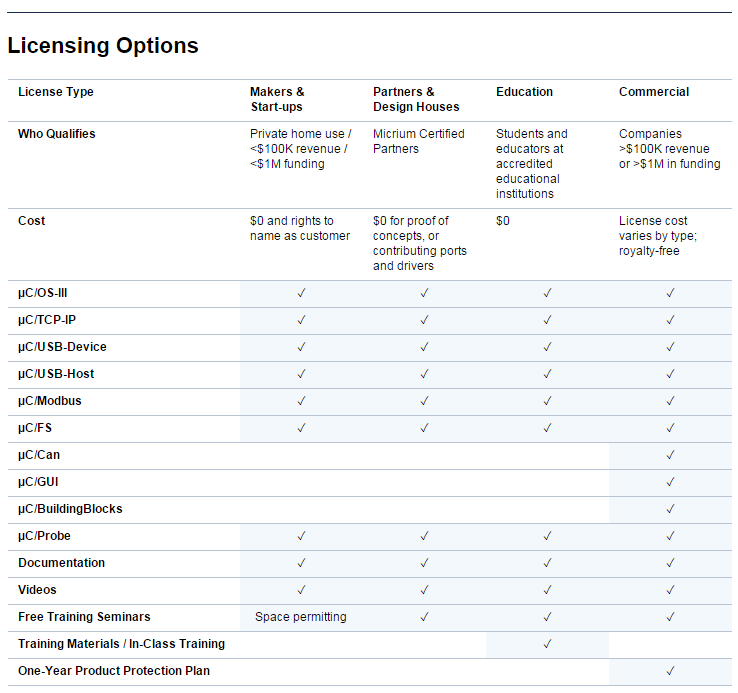The height and width of the screenshot is (693, 738).
Task: Click the µC/Modbus row label
Action: pos(49,401)
